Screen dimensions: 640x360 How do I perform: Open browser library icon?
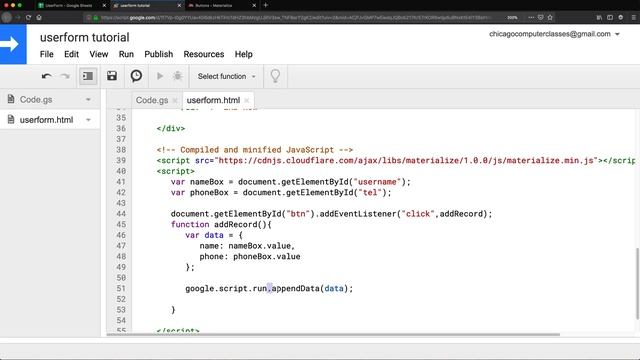coord(599,18)
